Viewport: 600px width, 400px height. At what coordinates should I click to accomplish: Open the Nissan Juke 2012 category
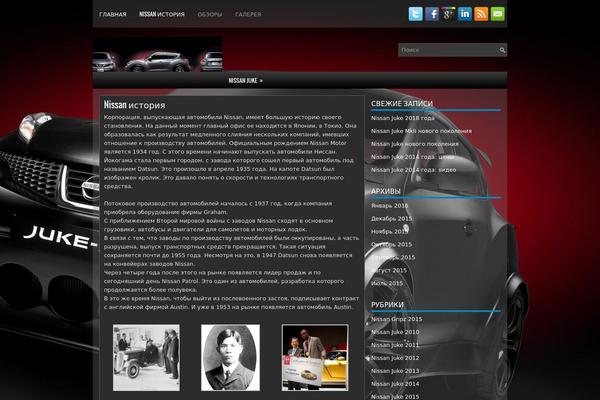click(x=395, y=358)
